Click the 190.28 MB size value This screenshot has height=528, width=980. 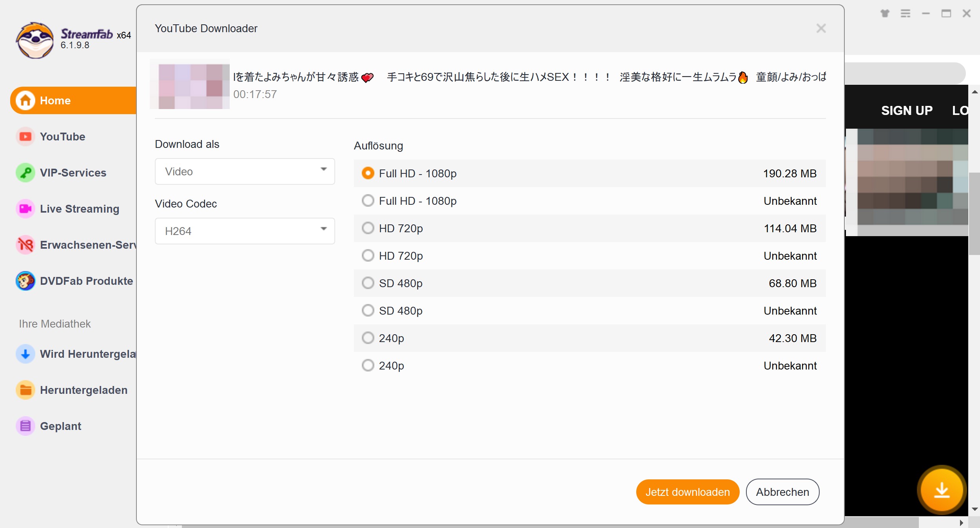[x=789, y=173]
